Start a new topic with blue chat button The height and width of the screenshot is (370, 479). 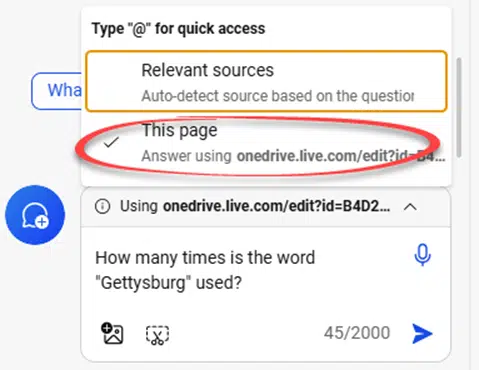35,215
